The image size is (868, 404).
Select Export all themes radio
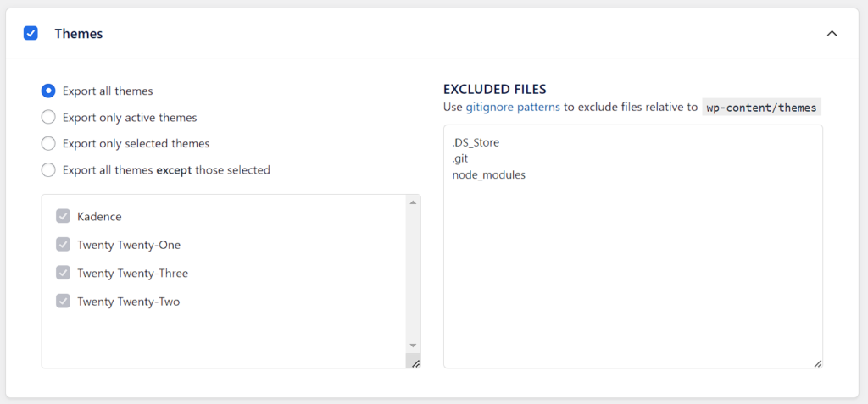[x=48, y=91]
